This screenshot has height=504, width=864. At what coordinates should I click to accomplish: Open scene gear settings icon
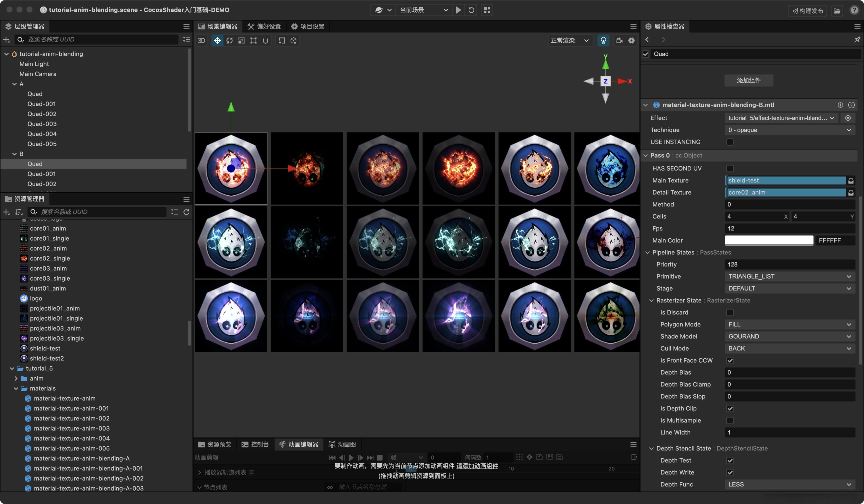[631, 40]
